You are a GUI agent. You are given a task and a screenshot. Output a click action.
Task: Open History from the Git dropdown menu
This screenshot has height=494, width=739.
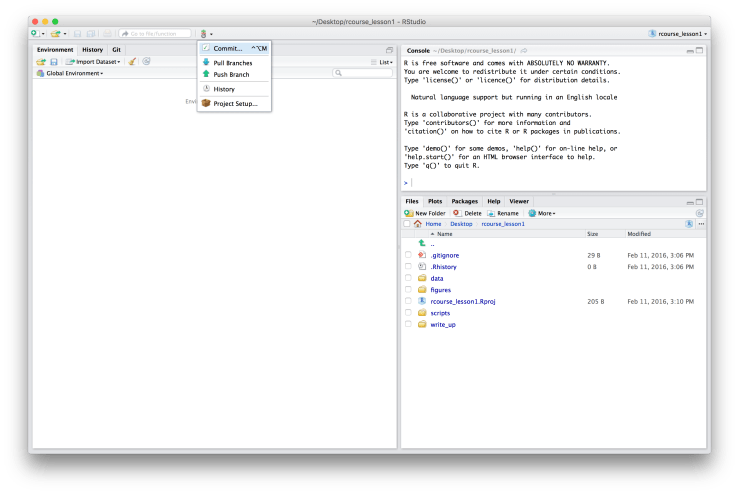pos(234,89)
